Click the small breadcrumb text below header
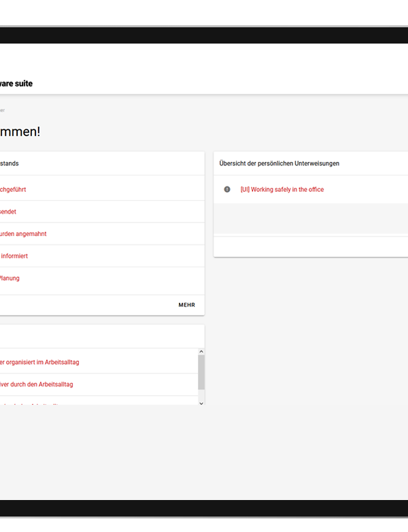 2,110
